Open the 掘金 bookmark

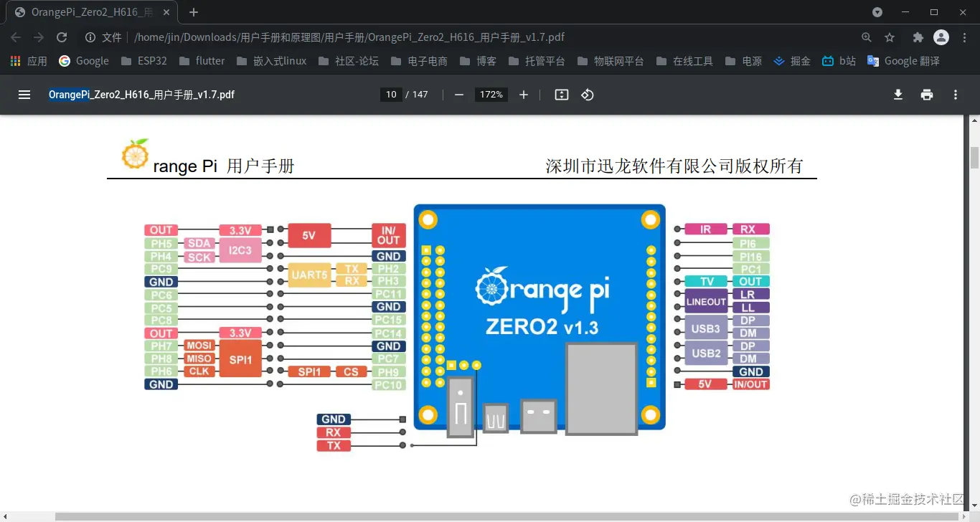(792, 61)
